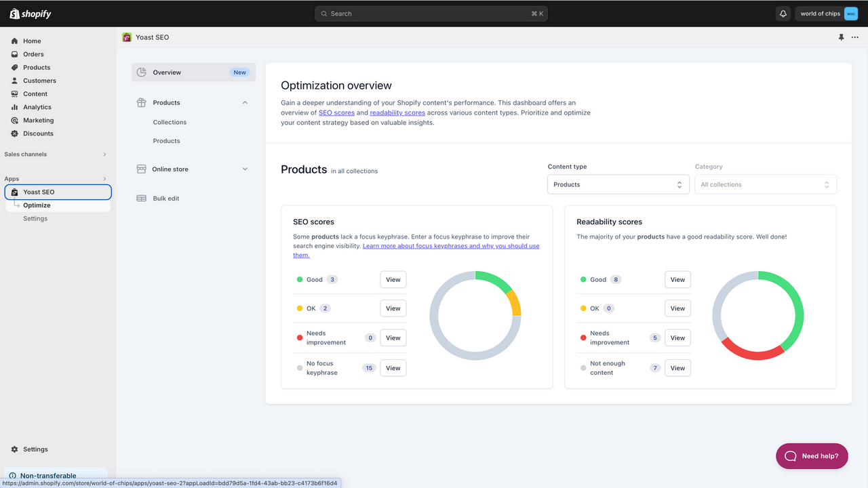Click the Marketing target icon
The width and height of the screenshot is (868, 488).
tap(14, 121)
